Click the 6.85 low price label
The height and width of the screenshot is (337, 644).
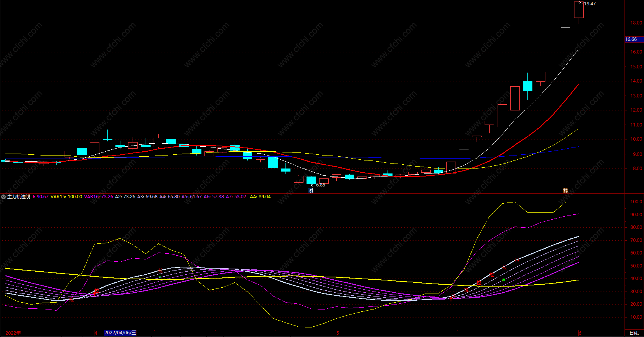tap(320, 185)
